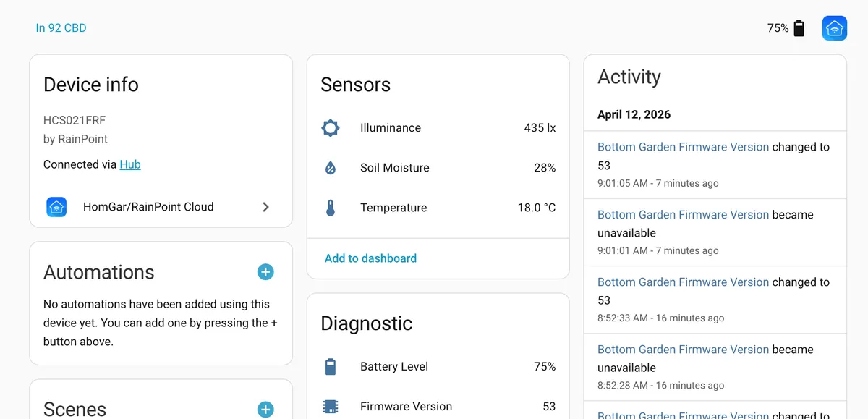Click the battery icon beside the top 75%

click(799, 28)
